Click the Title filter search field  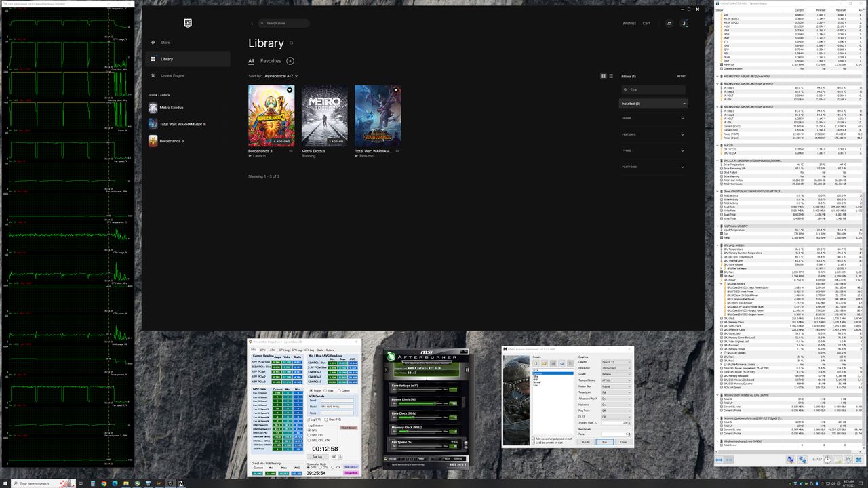(x=654, y=89)
